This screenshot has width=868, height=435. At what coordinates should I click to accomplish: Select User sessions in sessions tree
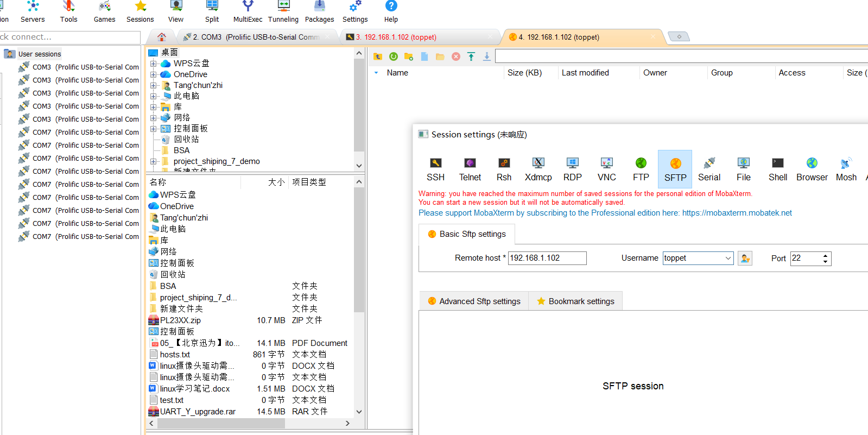click(40, 54)
